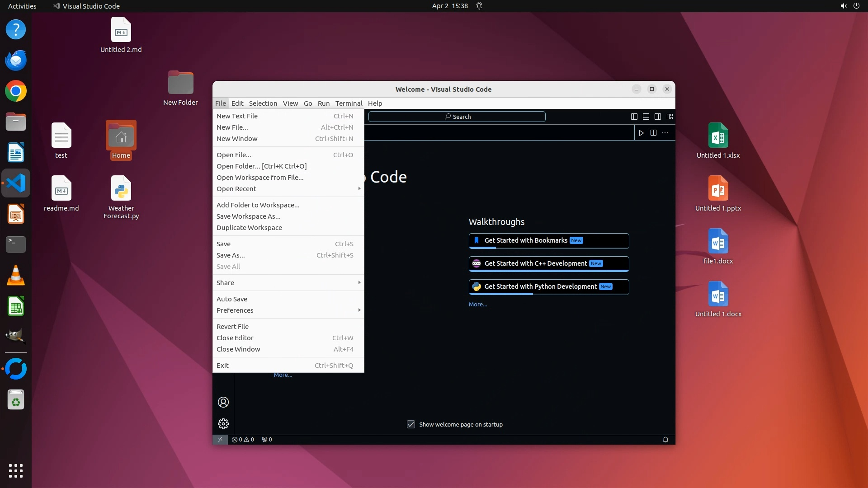868x488 pixels.
Task: Click the notifications bell in the status bar
Action: pyautogui.click(x=665, y=440)
